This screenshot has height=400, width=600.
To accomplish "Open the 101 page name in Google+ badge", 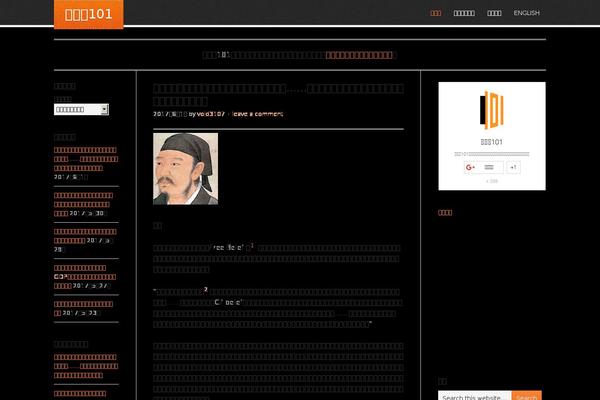I will (x=492, y=142).
